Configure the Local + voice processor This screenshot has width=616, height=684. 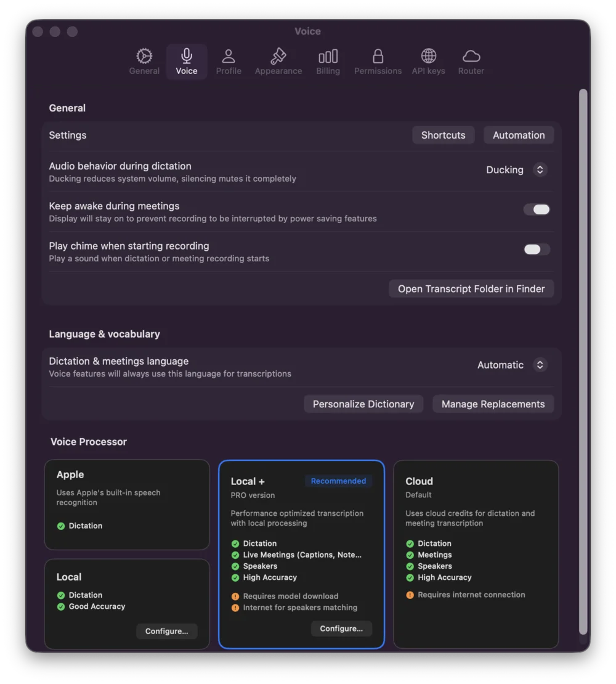(341, 629)
